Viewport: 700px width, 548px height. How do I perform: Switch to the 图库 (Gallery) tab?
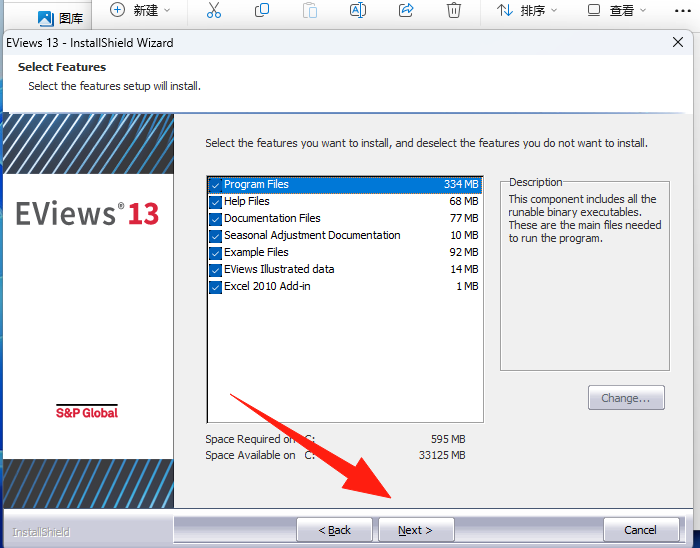coord(61,17)
